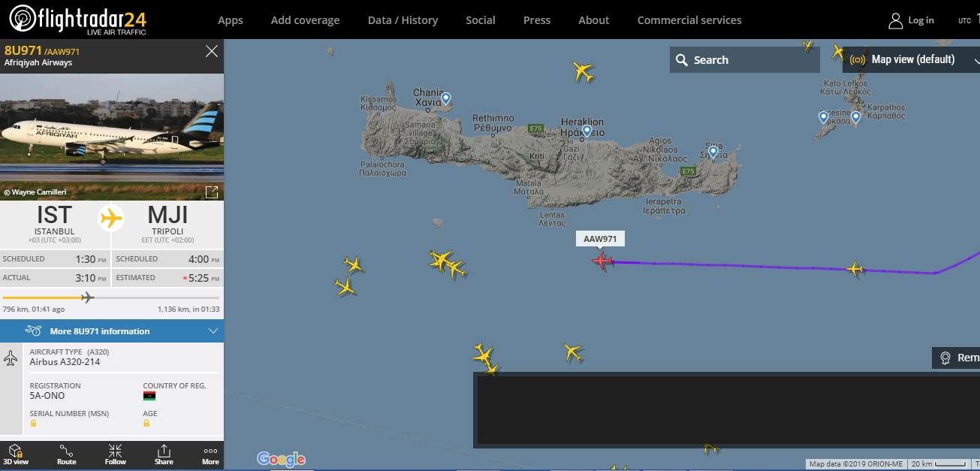Open the Map view (default) dropdown

912,59
